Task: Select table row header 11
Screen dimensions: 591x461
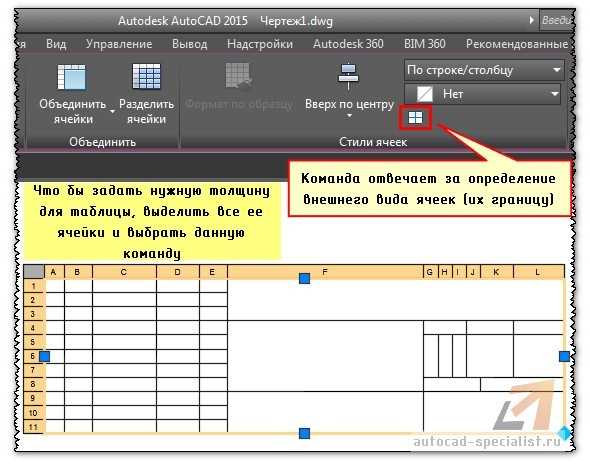Action: [34, 427]
